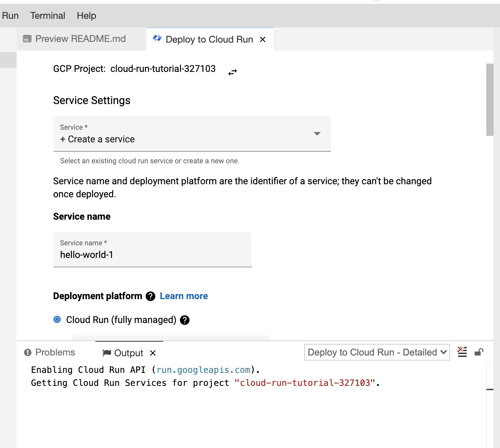
Task: Click the Problems warning icon
Action: click(28, 352)
